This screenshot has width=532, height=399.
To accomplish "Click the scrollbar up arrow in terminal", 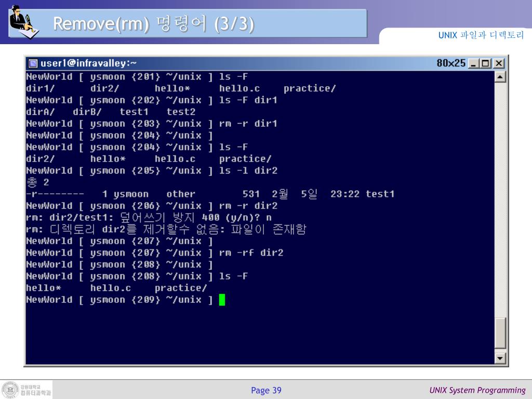I will 500,77.
